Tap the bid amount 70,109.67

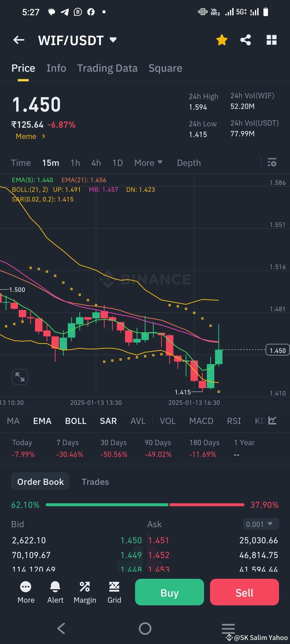click(x=31, y=555)
